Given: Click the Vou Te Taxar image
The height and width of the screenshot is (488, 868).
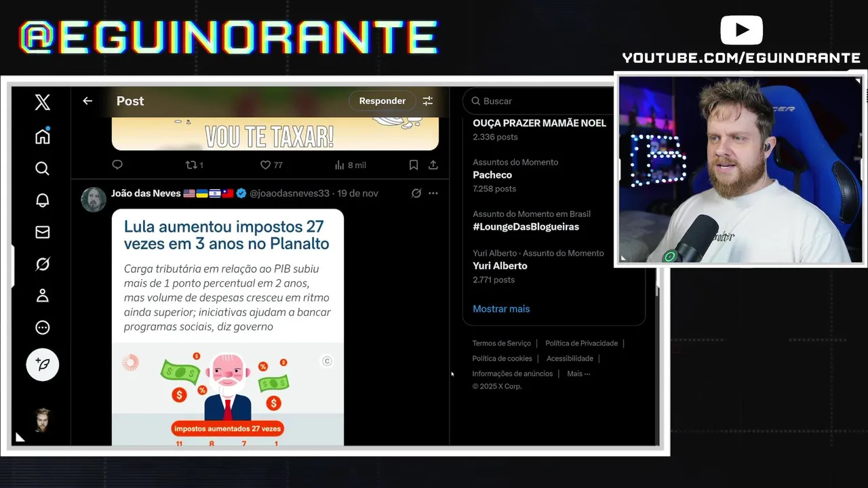Looking at the screenshot, I should (x=275, y=134).
